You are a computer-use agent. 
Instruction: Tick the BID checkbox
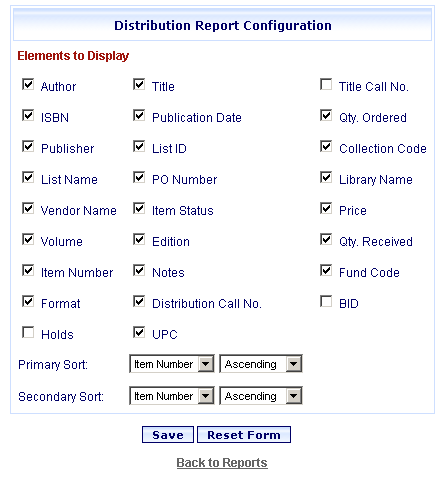pos(326,302)
